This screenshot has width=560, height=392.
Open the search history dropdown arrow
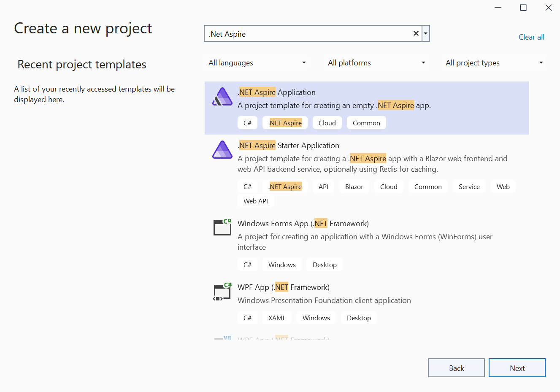[426, 34]
